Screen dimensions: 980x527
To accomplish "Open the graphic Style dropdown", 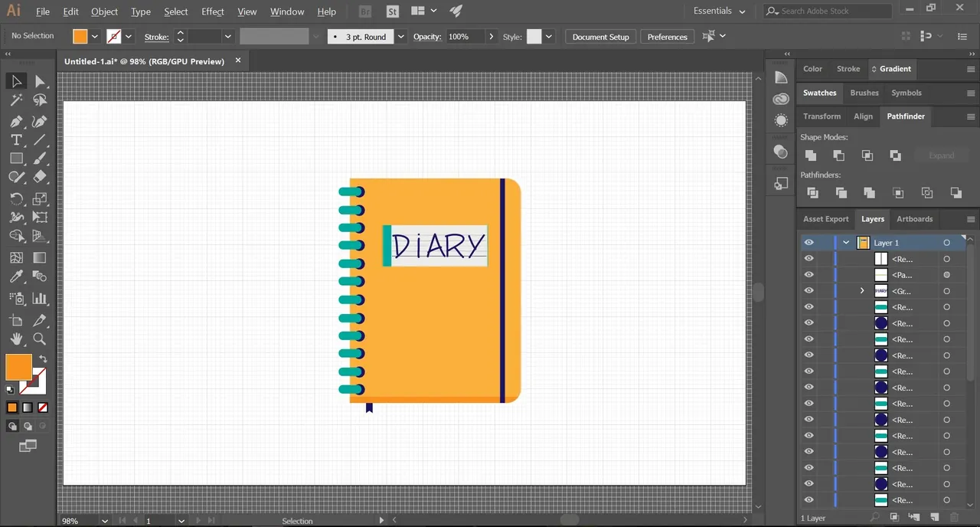I will point(548,37).
